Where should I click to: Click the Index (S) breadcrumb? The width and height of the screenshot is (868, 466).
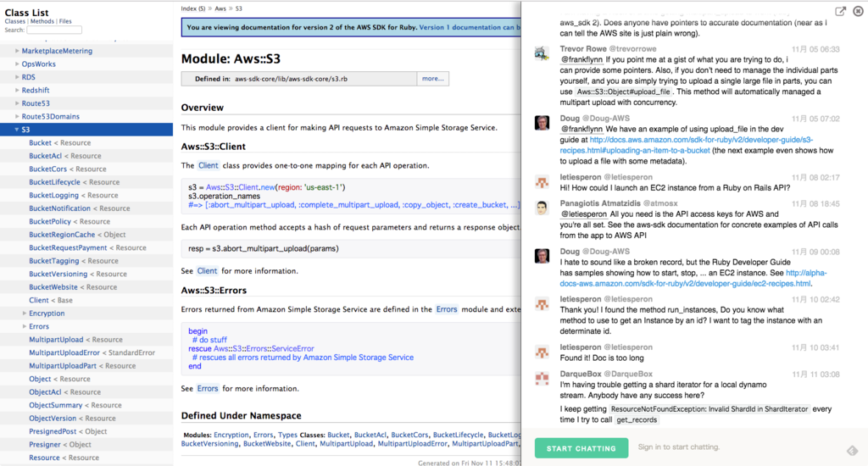(193, 8)
